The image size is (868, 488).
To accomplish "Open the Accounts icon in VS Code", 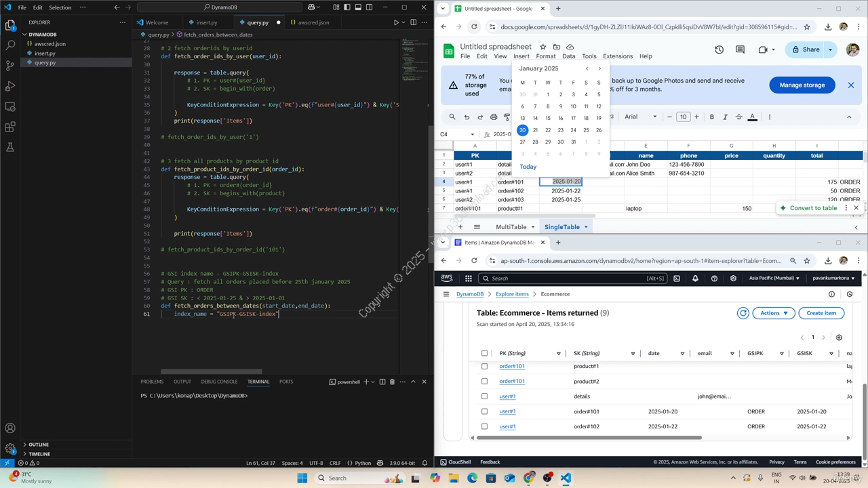I will [x=10, y=428].
